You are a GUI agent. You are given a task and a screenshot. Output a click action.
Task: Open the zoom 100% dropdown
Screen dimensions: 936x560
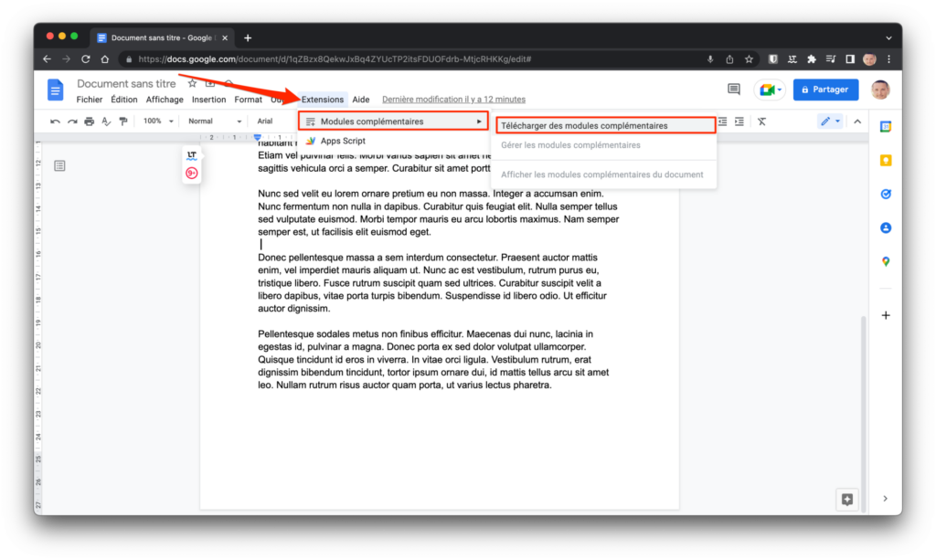click(157, 122)
